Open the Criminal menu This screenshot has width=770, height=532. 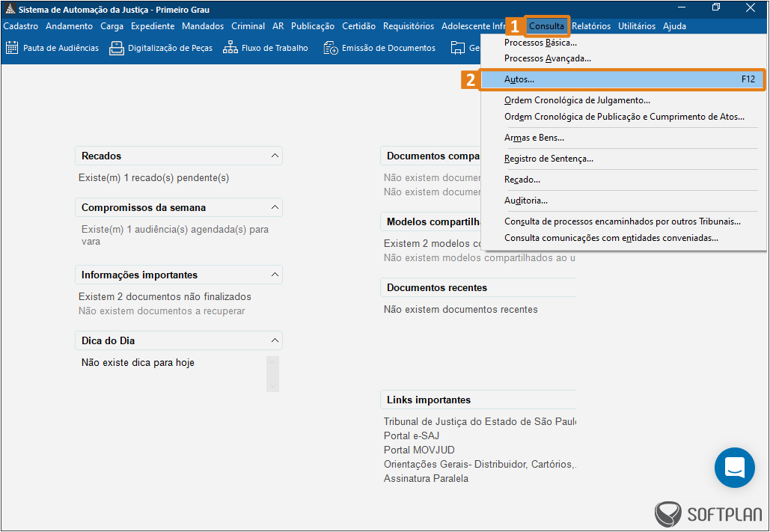click(x=248, y=26)
